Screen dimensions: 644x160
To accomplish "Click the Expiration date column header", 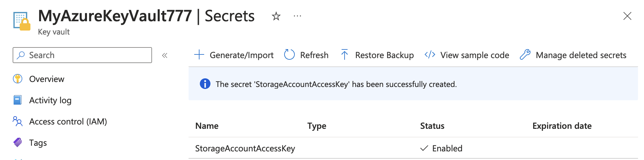I will point(562,126).
